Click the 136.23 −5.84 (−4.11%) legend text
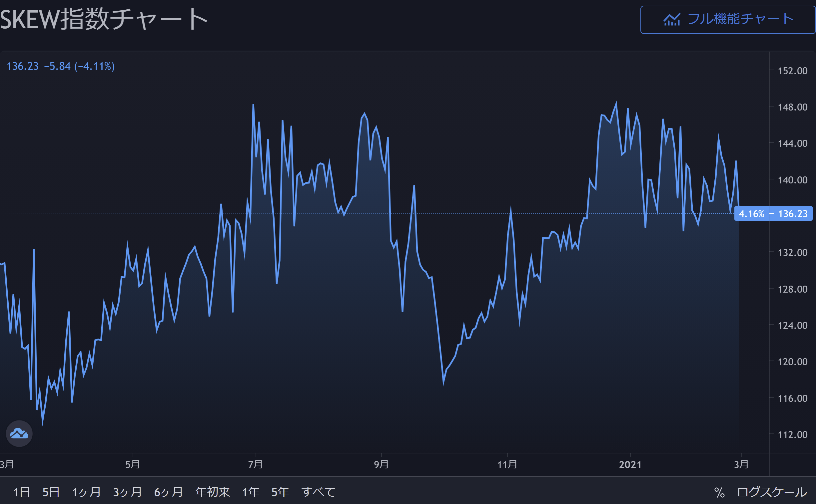Viewport: 816px width, 504px height. coord(61,66)
